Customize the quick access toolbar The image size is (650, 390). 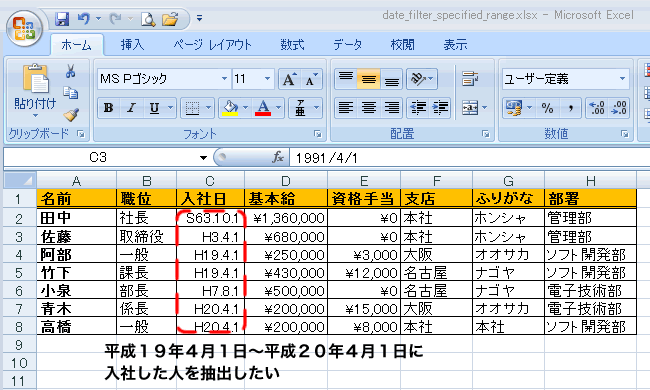pos(199,18)
